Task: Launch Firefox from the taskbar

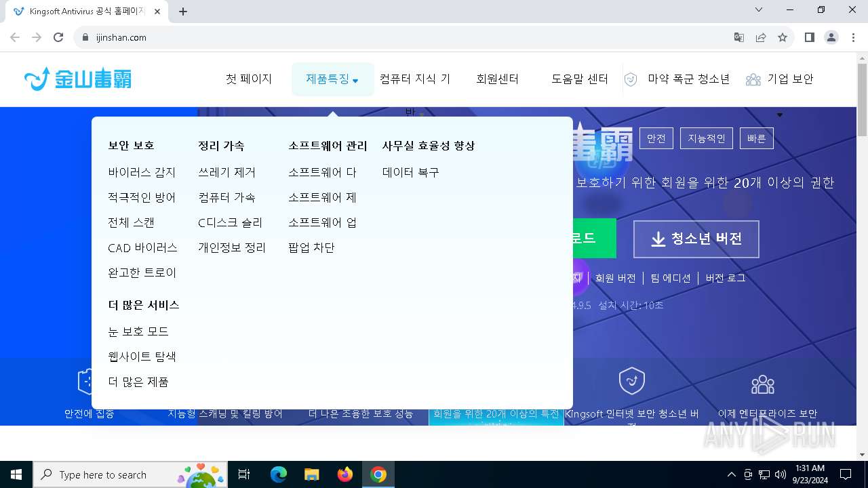Action: click(345, 474)
